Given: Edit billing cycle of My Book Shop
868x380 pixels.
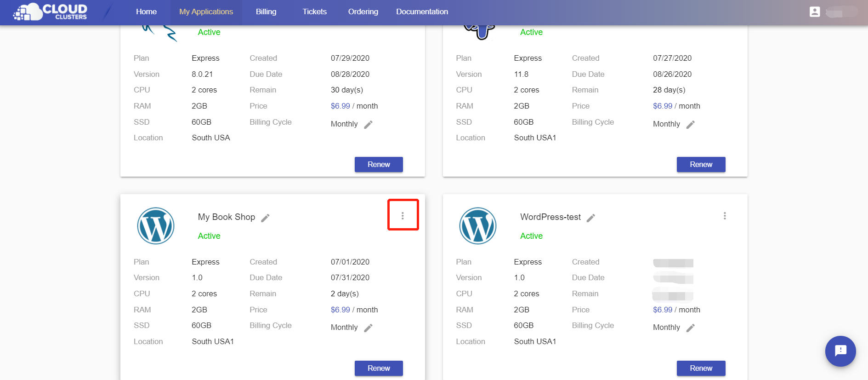Looking at the screenshot, I should [x=368, y=328].
